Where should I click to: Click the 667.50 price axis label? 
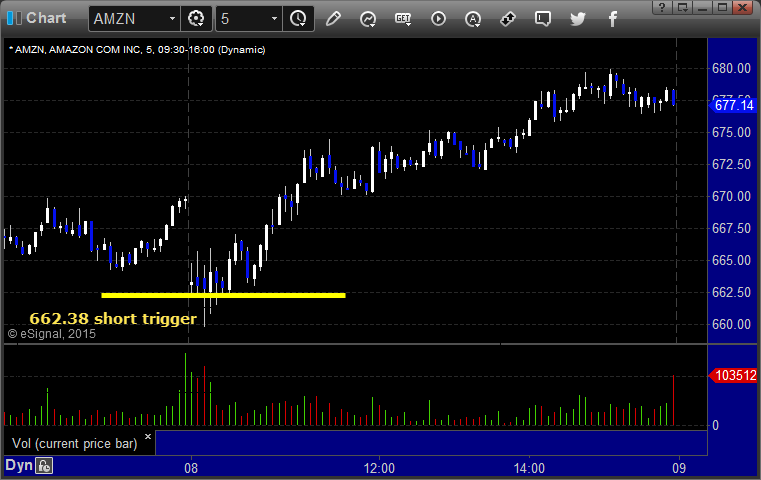pos(731,229)
